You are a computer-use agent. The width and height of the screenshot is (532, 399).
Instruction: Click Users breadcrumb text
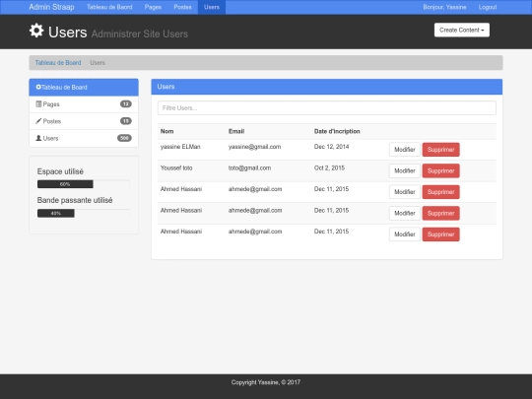(98, 63)
